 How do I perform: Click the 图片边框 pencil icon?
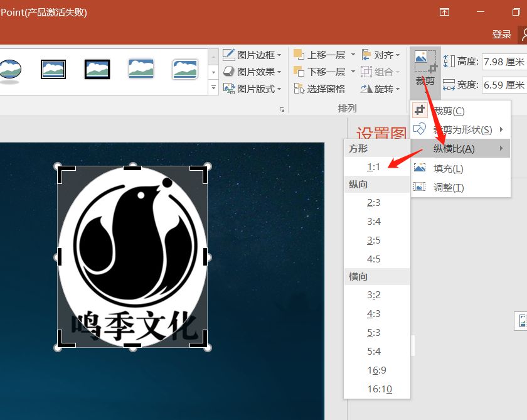[228, 55]
